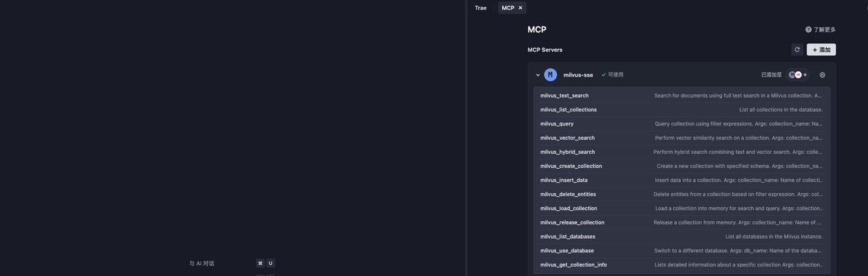Select milvus_list_collections tool row
Image resolution: width=868 pixels, height=276 pixels.
click(x=682, y=110)
